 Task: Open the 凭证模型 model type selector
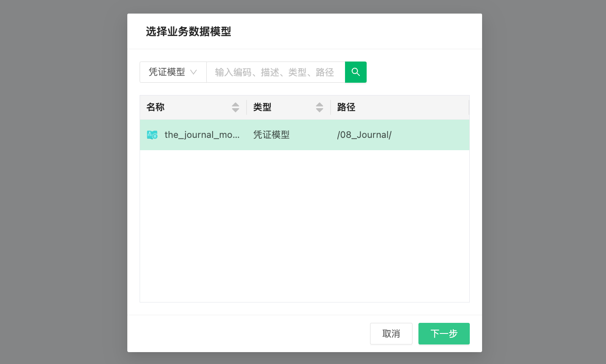167,72
